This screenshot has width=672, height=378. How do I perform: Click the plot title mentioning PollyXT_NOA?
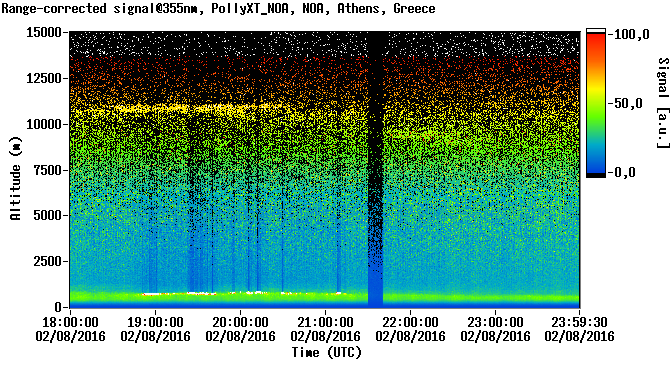point(219,8)
